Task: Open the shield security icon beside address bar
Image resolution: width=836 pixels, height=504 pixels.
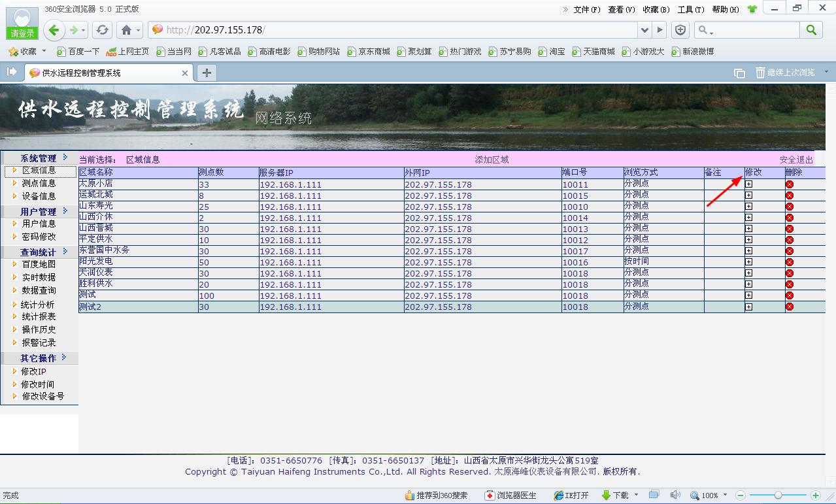Action: pos(680,30)
